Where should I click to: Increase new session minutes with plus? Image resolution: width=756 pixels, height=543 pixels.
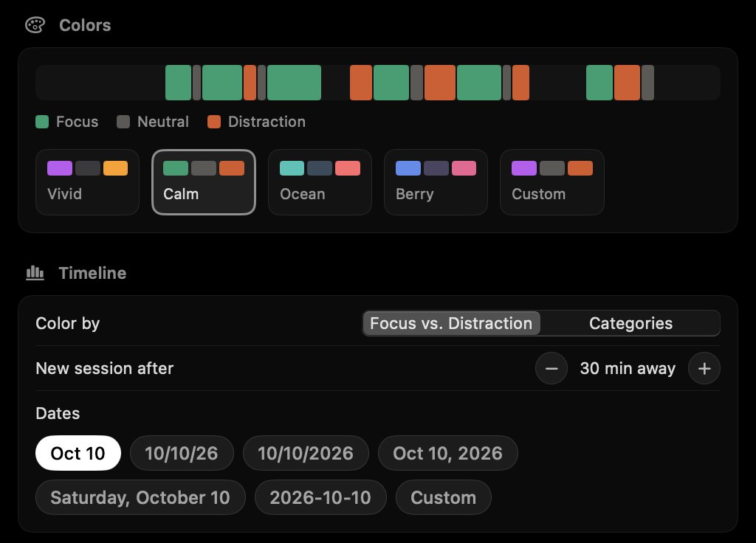(x=704, y=369)
